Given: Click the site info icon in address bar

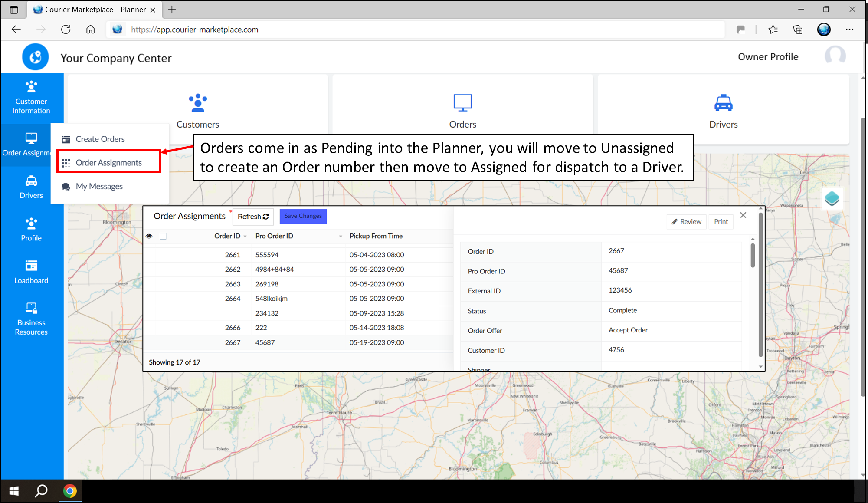Looking at the screenshot, I should 117,30.
